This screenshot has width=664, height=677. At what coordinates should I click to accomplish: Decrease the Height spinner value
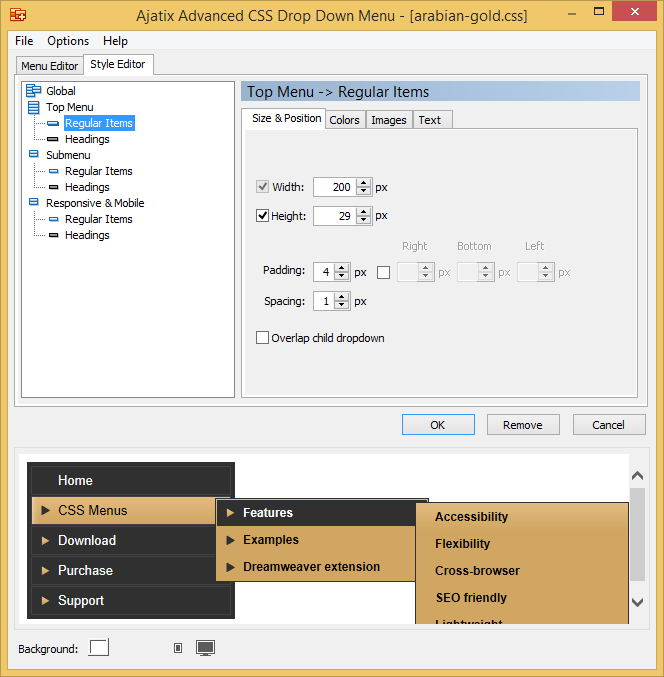pyautogui.click(x=364, y=219)
